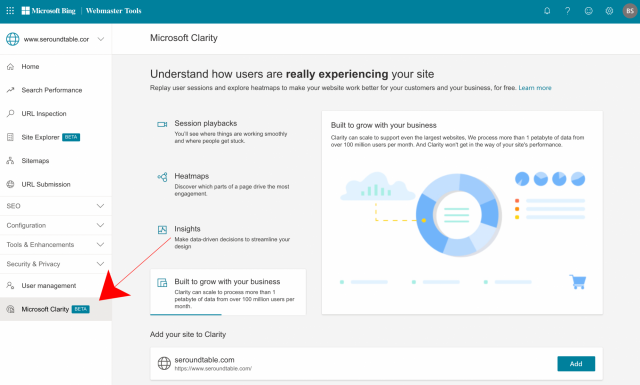Viewport: 640px width, 385px height.
Task: Click the Session playbacks camera icon
Action: [162, 124]
